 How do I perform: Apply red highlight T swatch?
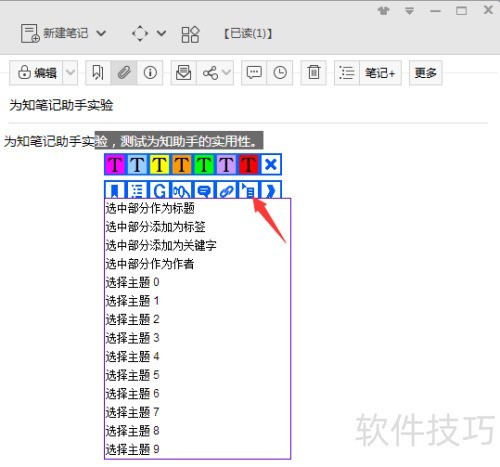click(249, 164)
